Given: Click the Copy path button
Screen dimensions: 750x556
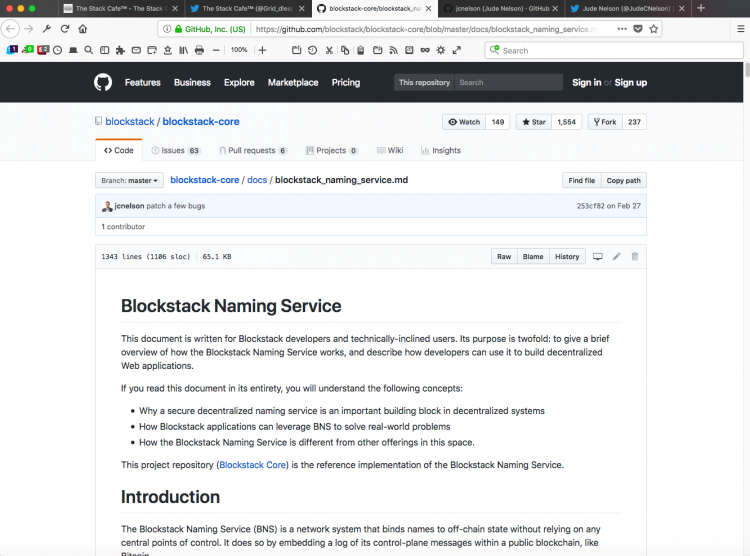Looking at the screenshot, I should (623, 180).
